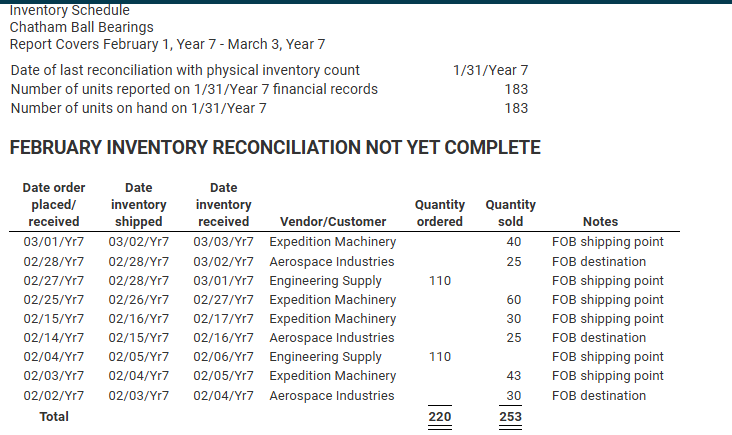Click total quantity ordered 220
732x435 pixels.
[440, 416]
